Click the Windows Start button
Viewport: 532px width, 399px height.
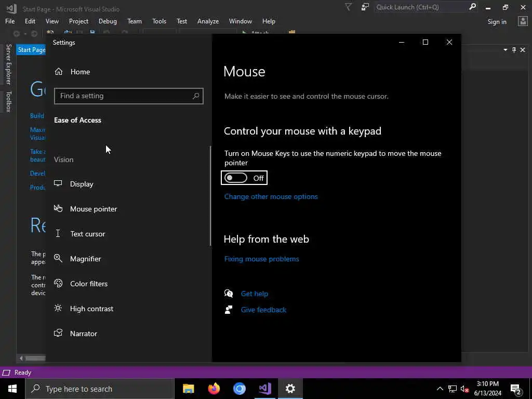[x=12, y=389]
